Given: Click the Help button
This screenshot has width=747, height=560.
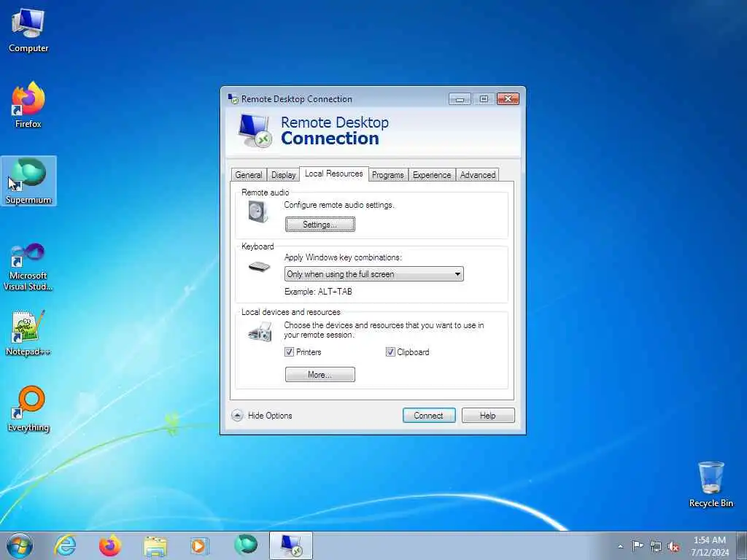Looking at the screenshot, I should [488, 415].
